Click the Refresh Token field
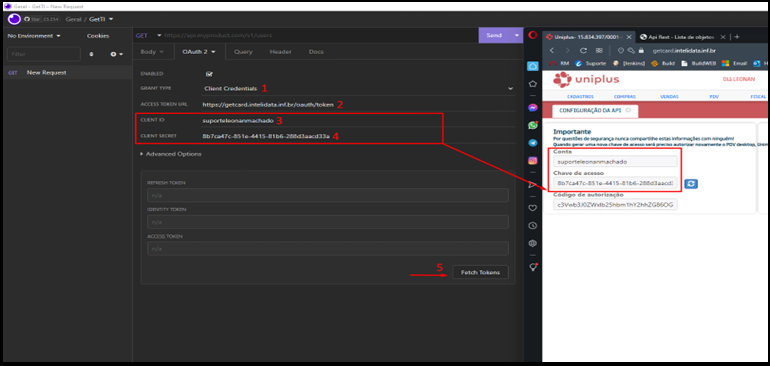 tap(328, 195)
